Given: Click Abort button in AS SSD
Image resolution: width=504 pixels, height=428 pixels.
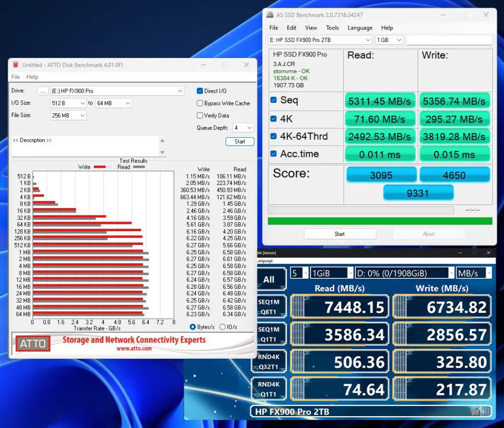Looking at the screenshot, I should point(429,234).
